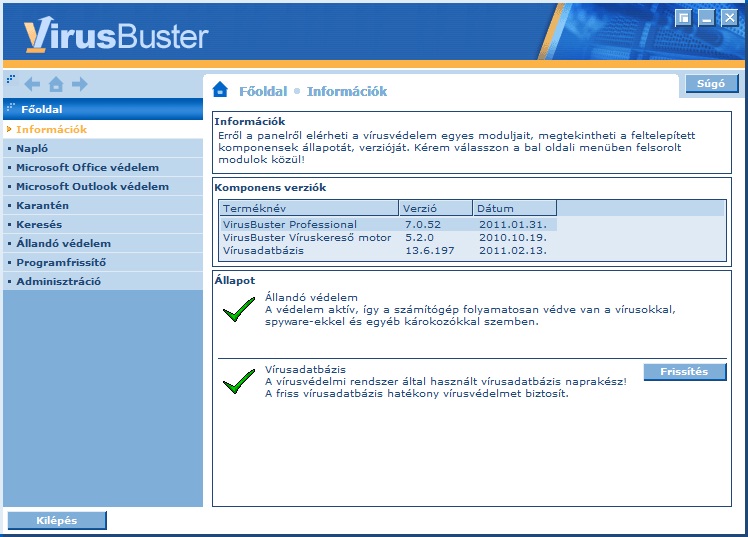Click version value 7.0.52
Image resolution: width=748 pixels, height=537 pixels.
[x=423, y=225]
